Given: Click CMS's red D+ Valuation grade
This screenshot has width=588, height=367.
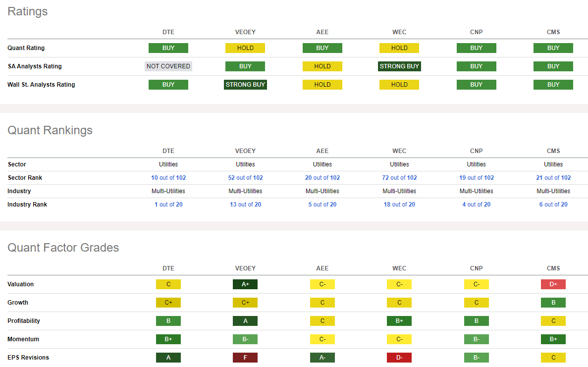Looking at the screenshot, I should (553, 284).
